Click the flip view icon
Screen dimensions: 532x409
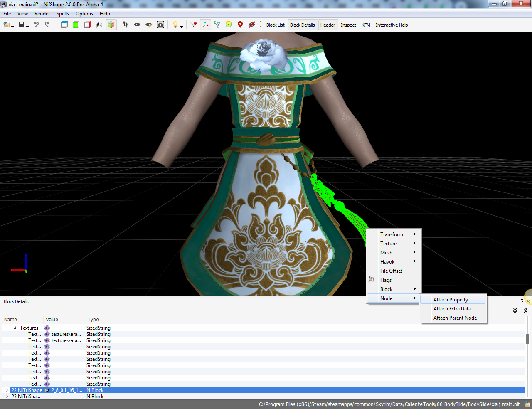pyautogui.click(x=99, y=25)
